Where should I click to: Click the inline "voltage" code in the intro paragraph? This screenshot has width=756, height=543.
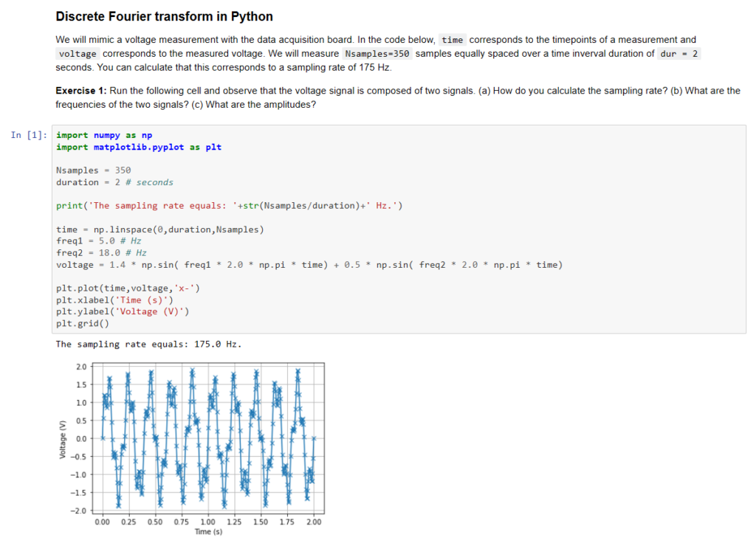[77, 54]
